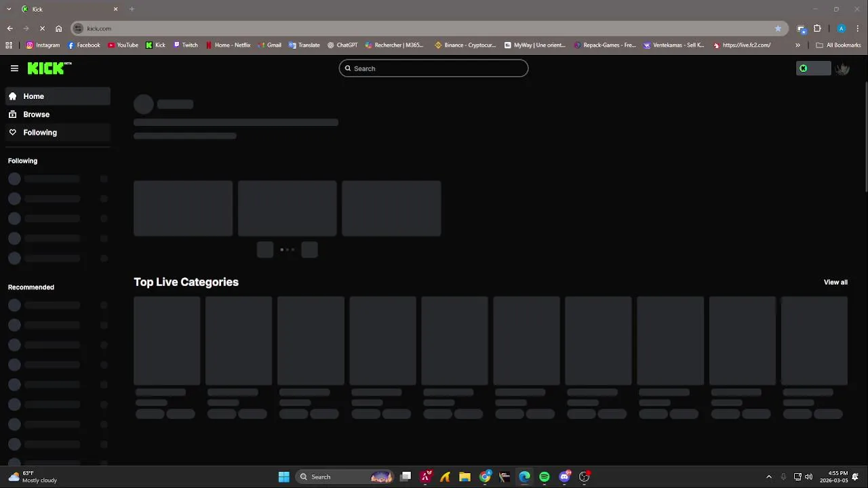
Task: Open the ChatGPT bookmark
Action: coord(342,45)
